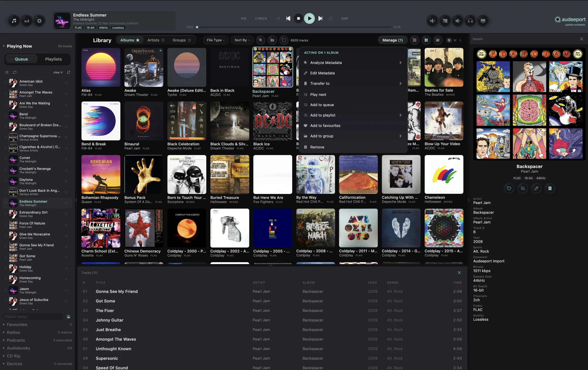Screen dimensions: 588x370
Task: Switch to the Albums library tab
Action: (130, 40)
